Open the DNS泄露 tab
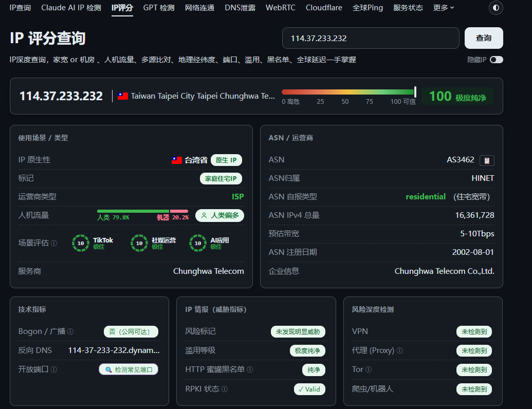The width and height of the screenshot is (532, 409). pyautogui.click(x=240, y=8)
